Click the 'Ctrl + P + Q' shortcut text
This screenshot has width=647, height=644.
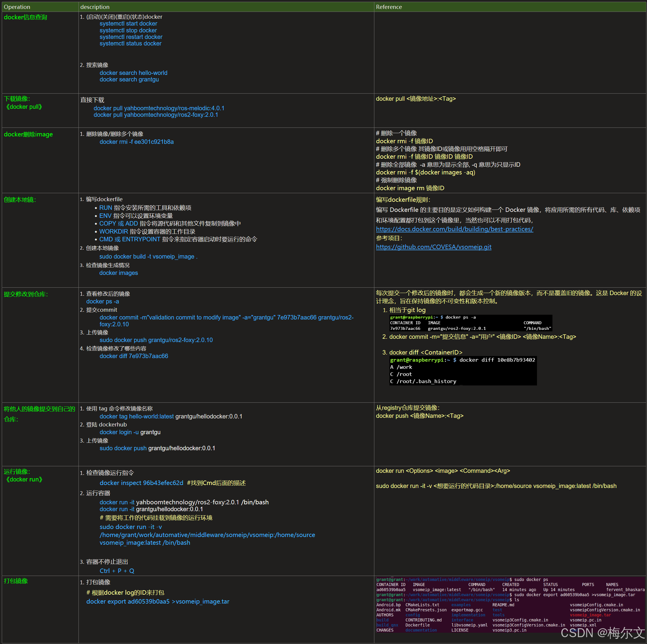click(x=117, y=571)
